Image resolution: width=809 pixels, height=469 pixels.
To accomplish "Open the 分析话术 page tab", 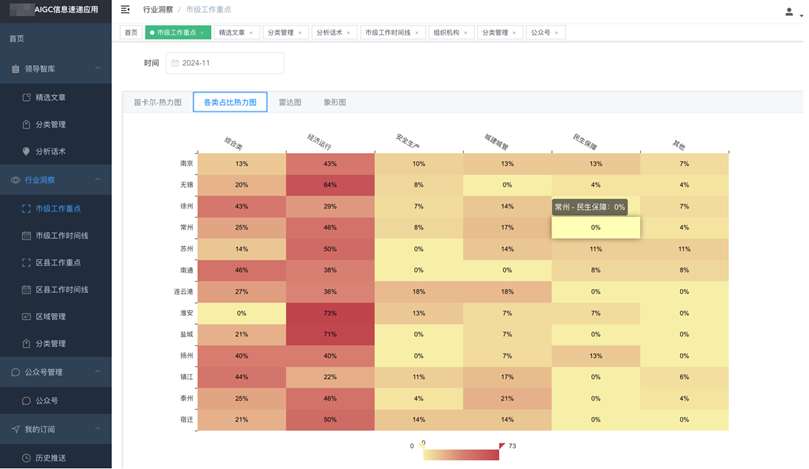I will click(329, 33).
